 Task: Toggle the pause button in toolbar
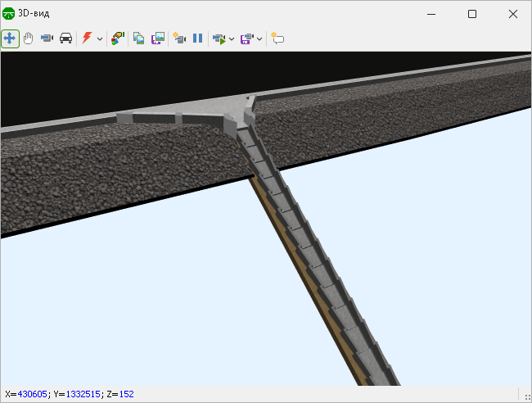[x=197, y=38]
